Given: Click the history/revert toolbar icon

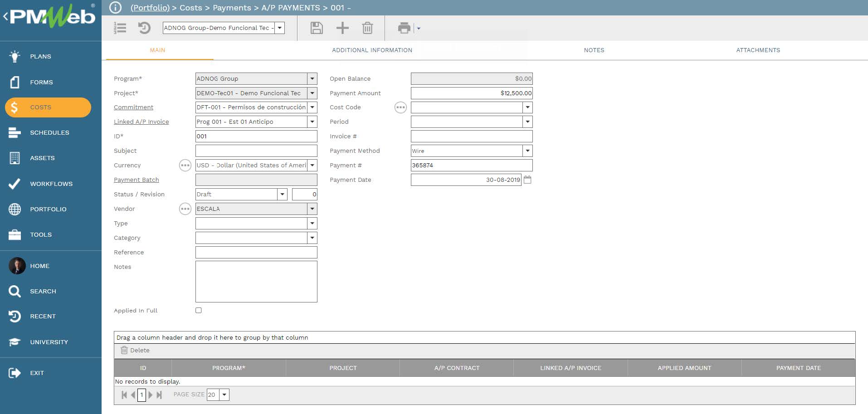Looking at the screenshot, I should (144, 28).
